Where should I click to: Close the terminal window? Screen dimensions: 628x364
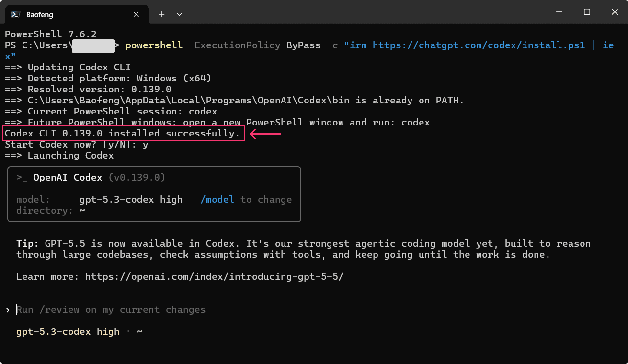[x=615, y=12]
